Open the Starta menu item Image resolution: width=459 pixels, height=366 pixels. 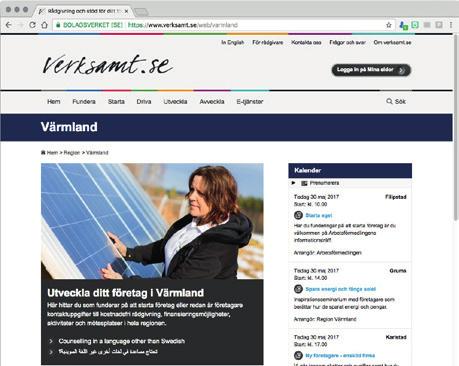coord(116,101)
